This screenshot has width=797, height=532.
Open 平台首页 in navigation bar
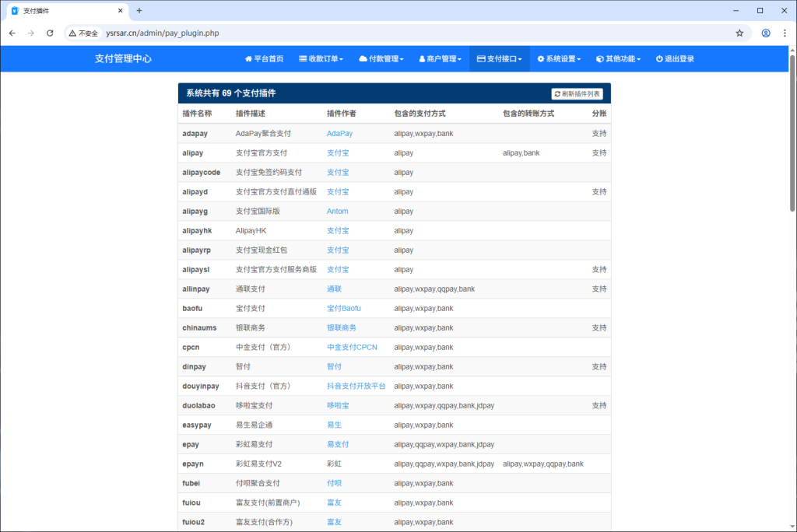265,59
